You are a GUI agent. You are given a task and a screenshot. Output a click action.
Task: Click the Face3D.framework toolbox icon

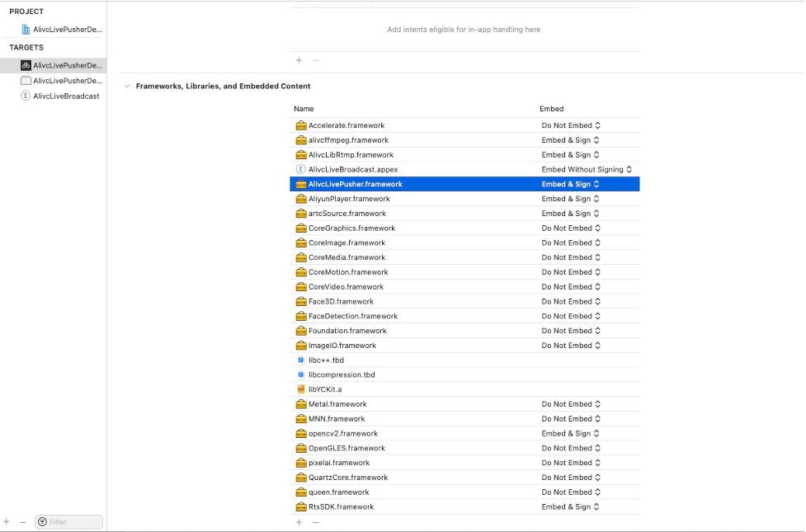click(301, 302)
